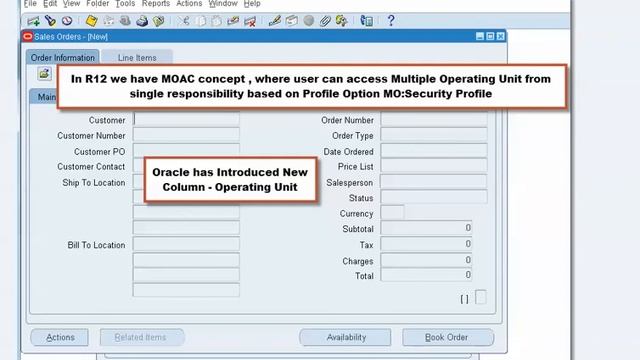Click the Edit Field pencil icon
This screenshot has height=360, width=640.
pos(275,20)
